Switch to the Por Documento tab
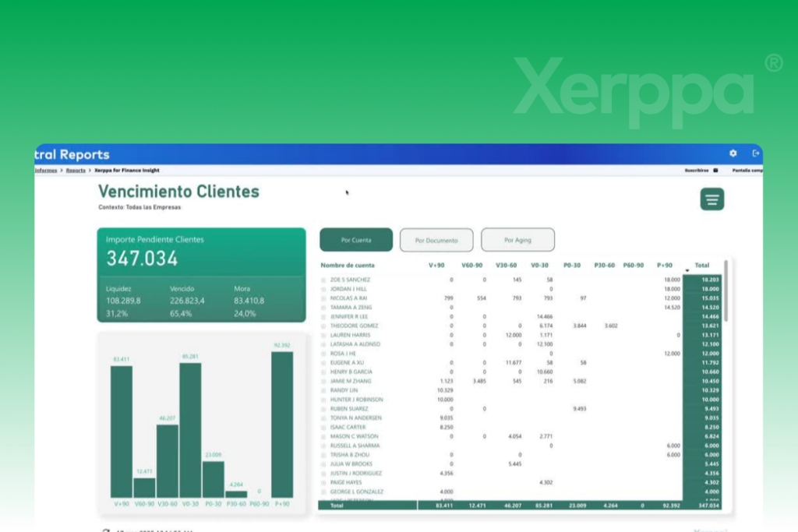798x532 pixels. [436, 240]
